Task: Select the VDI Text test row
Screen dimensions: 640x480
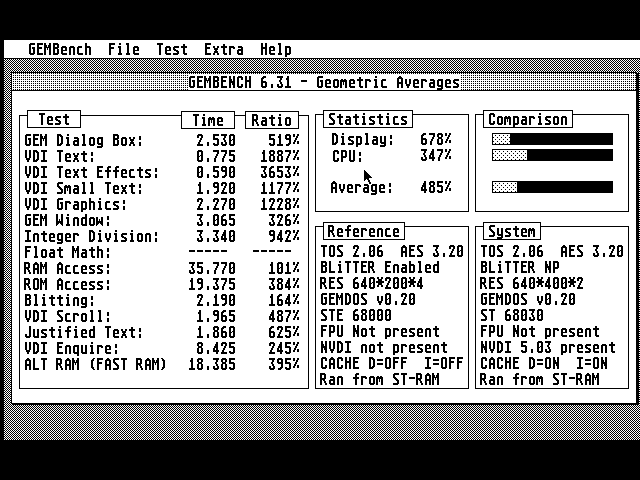Action: [162, 156]
